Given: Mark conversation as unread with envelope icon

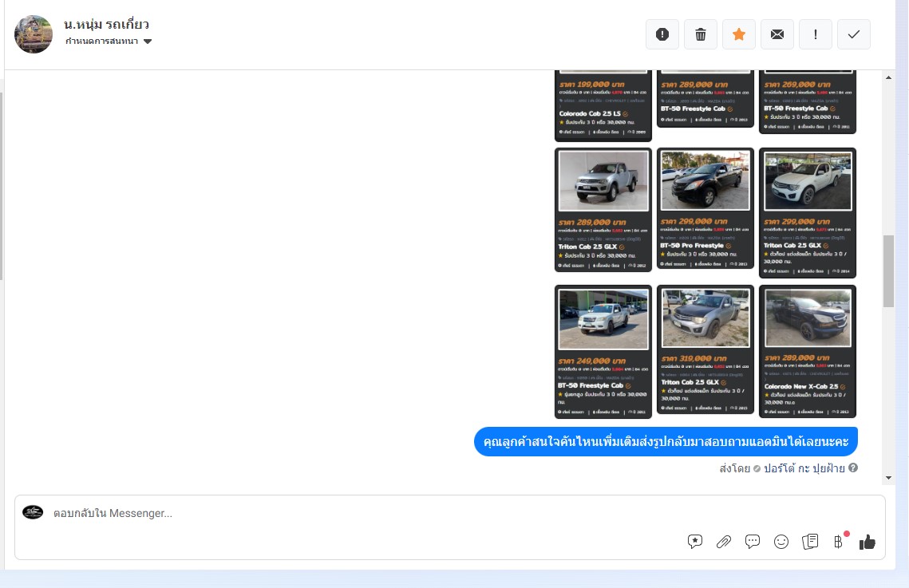Looking at the screenshot, I should 777,34.
